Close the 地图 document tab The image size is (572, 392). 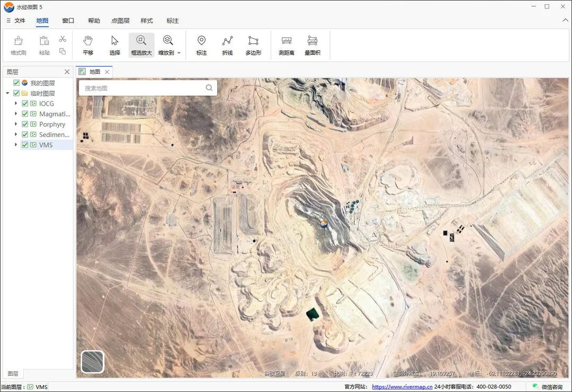coord(107,72)
